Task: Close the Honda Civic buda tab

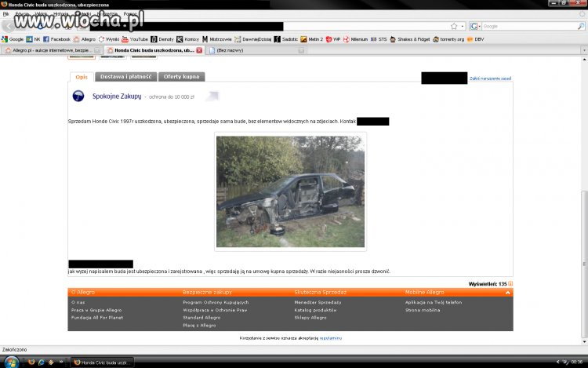Action: [x=199, y=50]
